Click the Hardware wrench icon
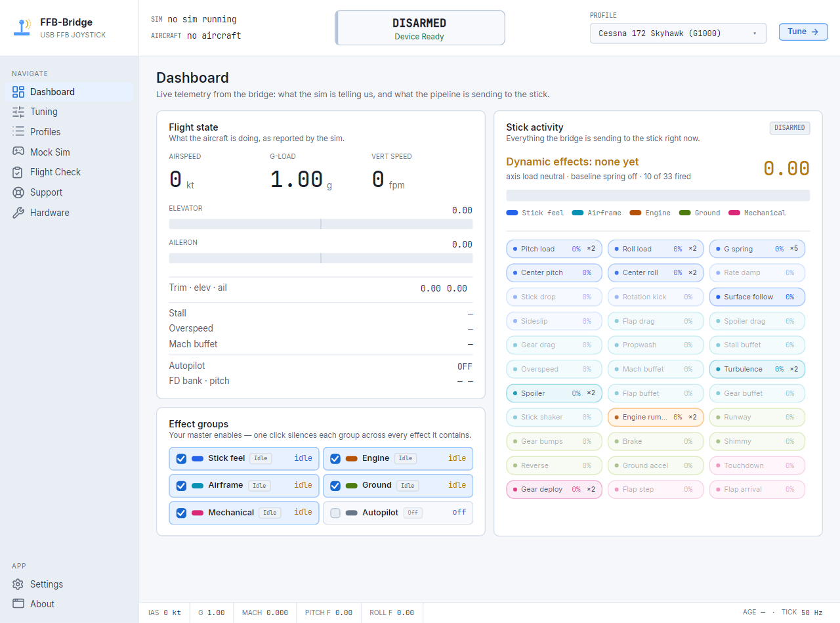This screenshot has width=840, height=623. [18, 213]
